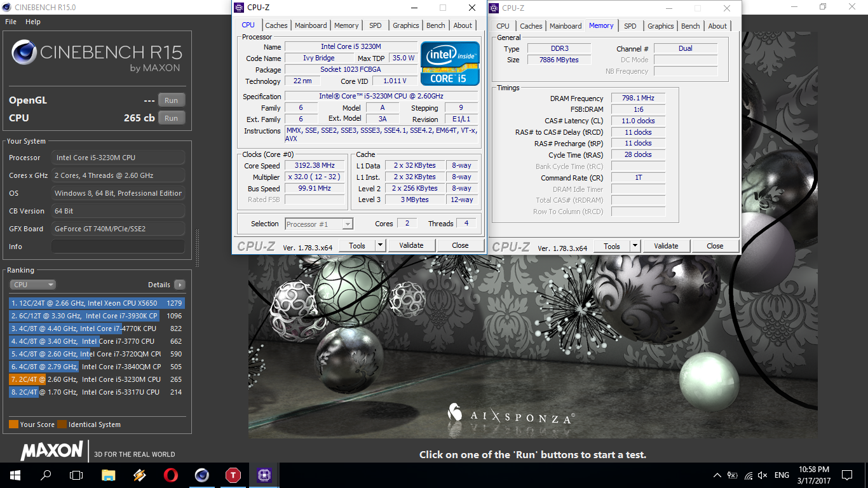This screenshot has height=488, width=868.
Task: Click the CPU-Z icon in first window title
Action: click(x=239, y=8)
